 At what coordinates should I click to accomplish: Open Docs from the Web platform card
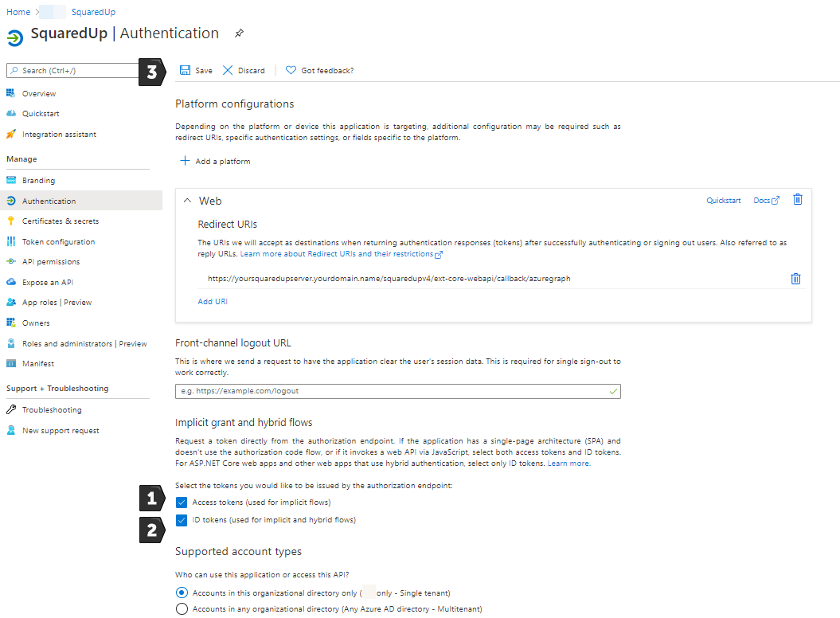(x=761, y=200)
